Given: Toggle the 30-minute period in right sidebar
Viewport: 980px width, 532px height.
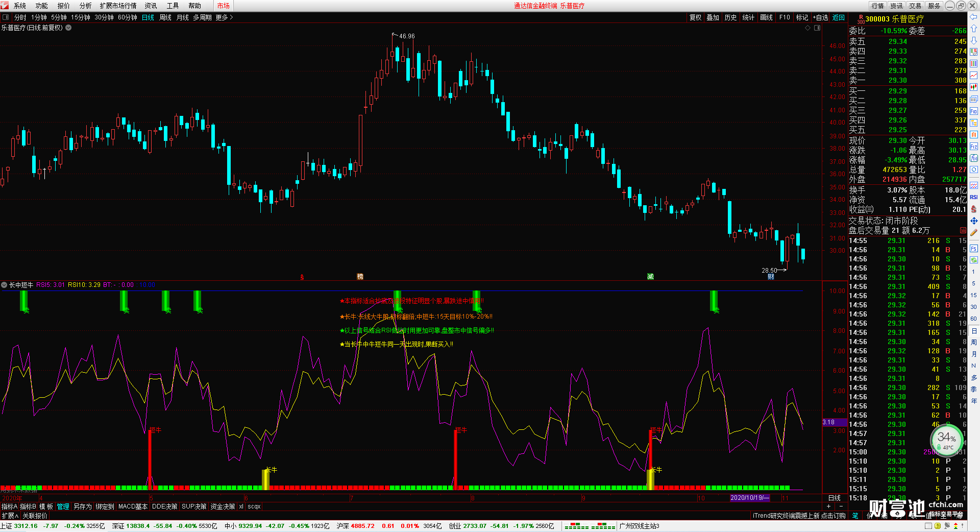Looking at the screenshot, I should [x=974, y=307].
